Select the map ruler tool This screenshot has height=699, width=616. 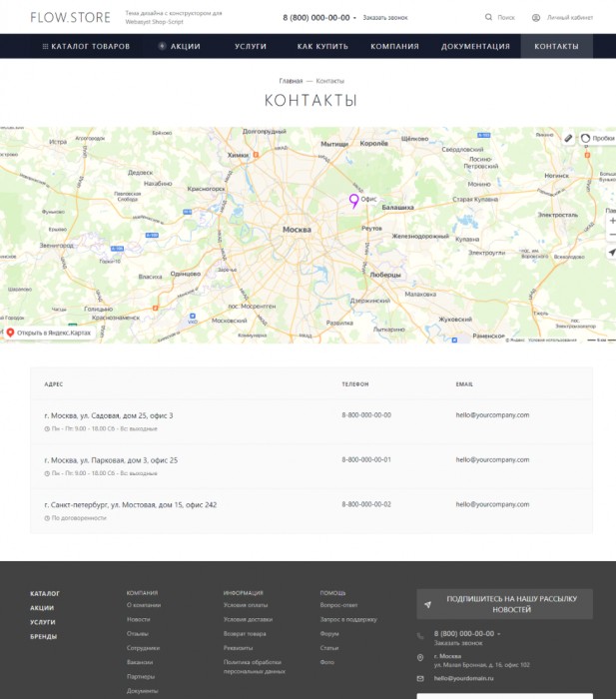[568, 138]
